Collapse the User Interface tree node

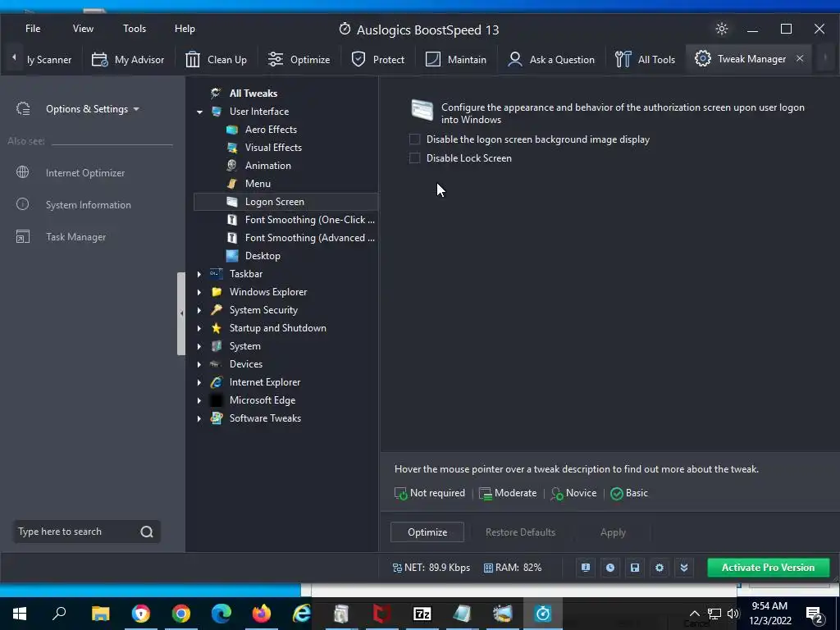pos(199,112)
